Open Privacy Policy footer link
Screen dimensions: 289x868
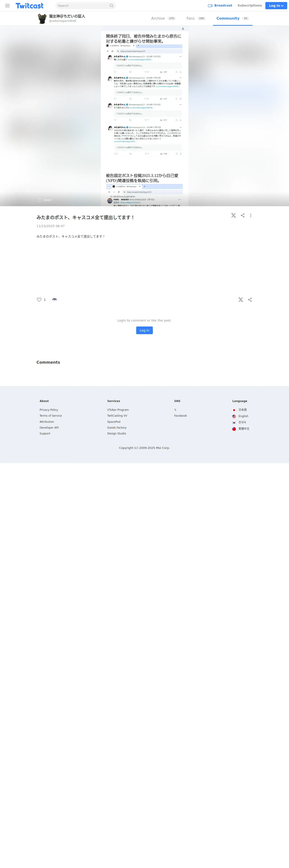49,410
